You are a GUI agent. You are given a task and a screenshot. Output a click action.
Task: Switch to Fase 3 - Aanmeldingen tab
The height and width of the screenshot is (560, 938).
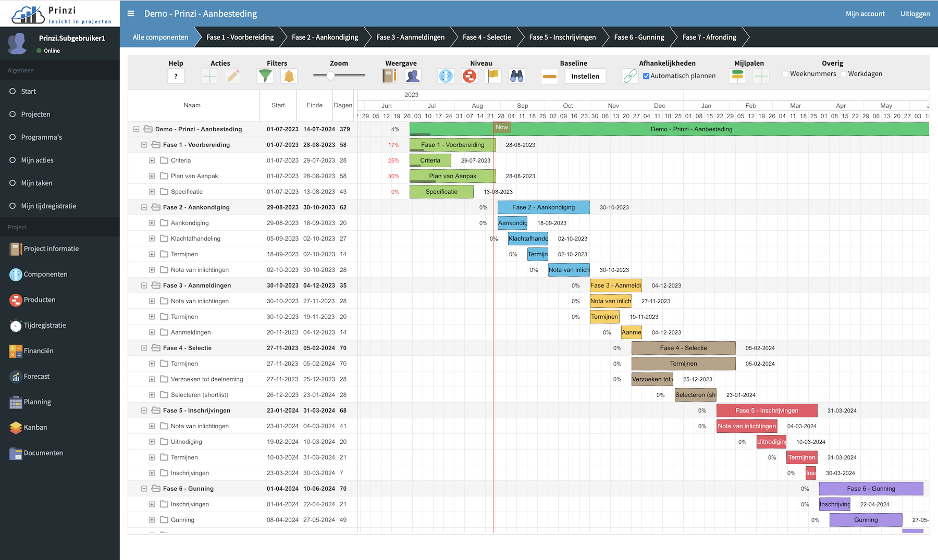click(411, 37)
